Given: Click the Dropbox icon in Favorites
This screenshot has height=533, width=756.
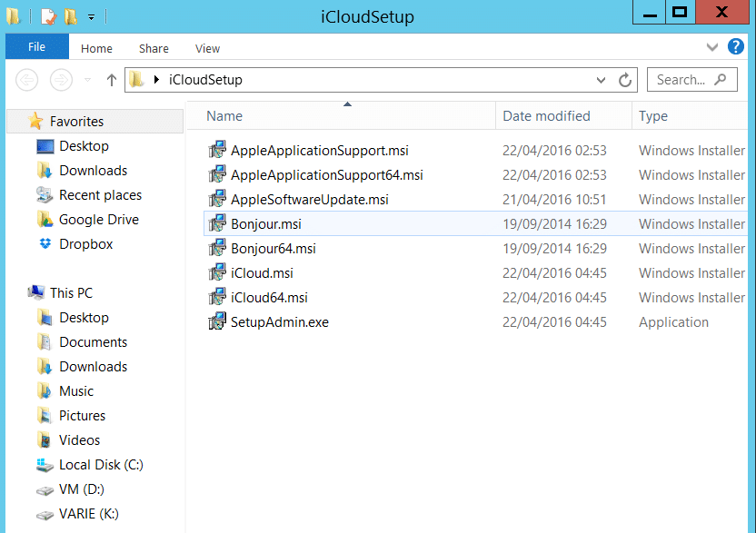Looking at the screenshot, I should [45, 244].
